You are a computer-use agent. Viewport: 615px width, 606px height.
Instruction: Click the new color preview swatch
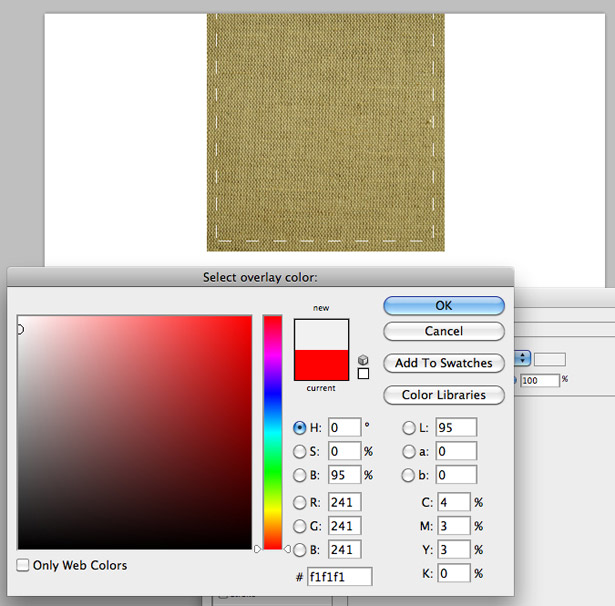(321, 335)
